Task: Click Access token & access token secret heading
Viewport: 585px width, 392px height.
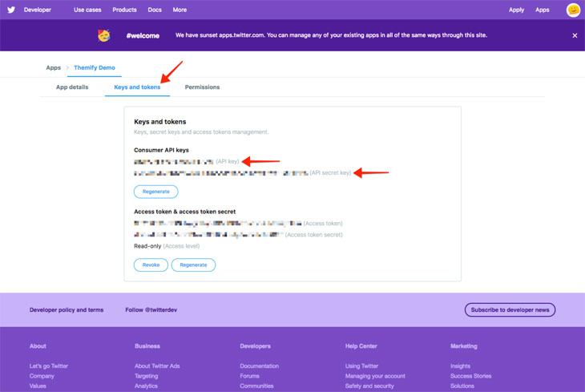Action: click(x=184, y=212)
